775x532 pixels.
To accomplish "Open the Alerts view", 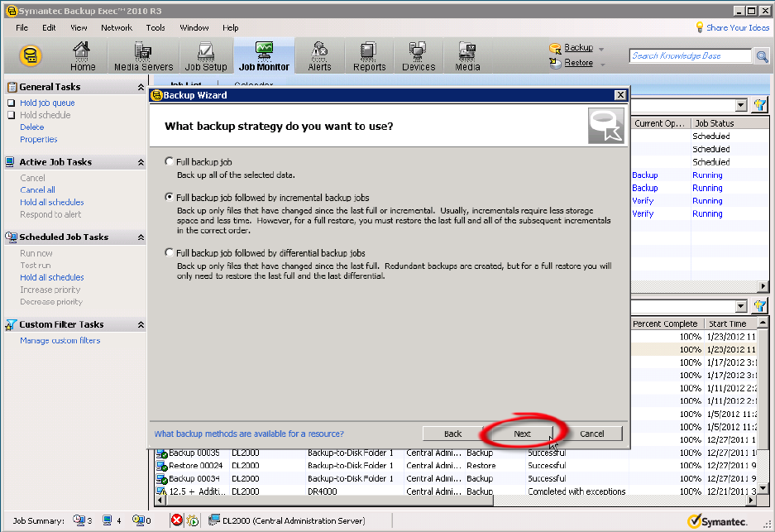I will (x=320, y=56).
